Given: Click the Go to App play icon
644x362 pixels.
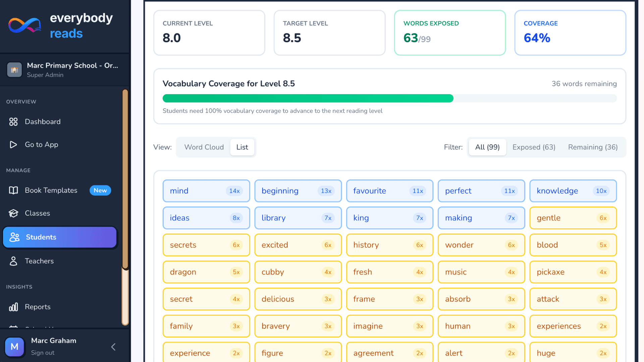Looking at the screenshot, I should pyautogui.click(x=13, y=144).
